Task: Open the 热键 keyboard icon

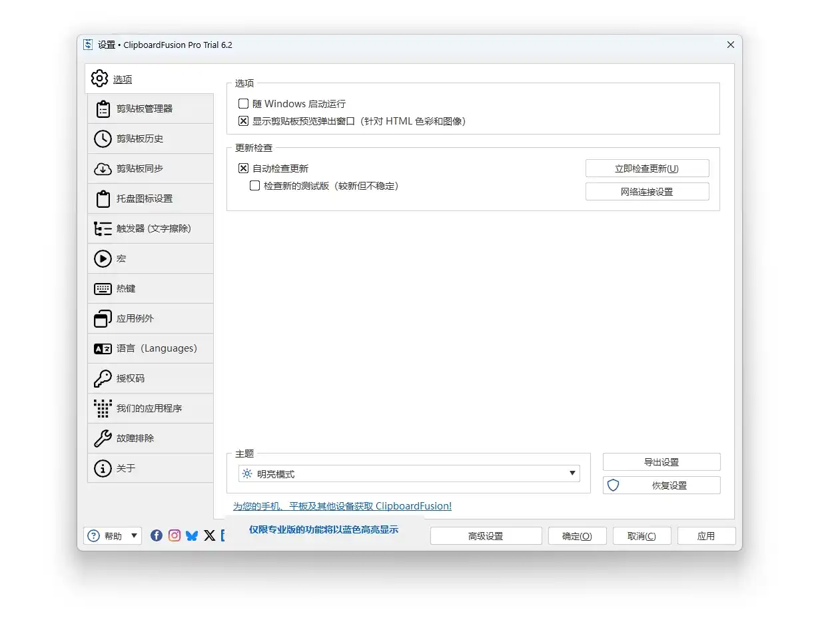Action: [x=103, y=288]
